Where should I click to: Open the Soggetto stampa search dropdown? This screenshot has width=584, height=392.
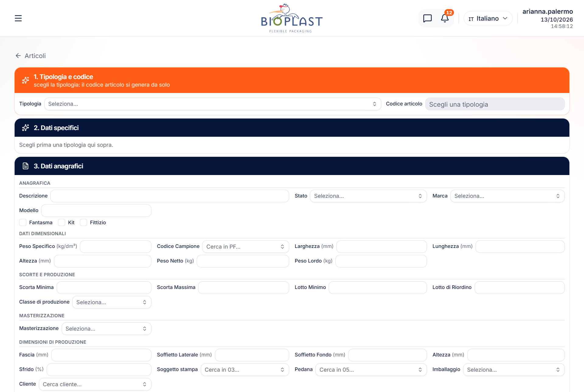[x=245, y=370]
